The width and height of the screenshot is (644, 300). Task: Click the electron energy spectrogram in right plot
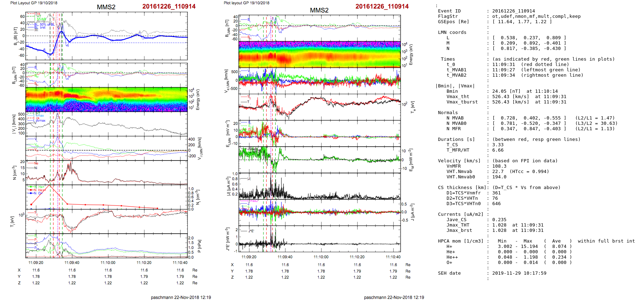pyautogui.click(x=320, y=55)
